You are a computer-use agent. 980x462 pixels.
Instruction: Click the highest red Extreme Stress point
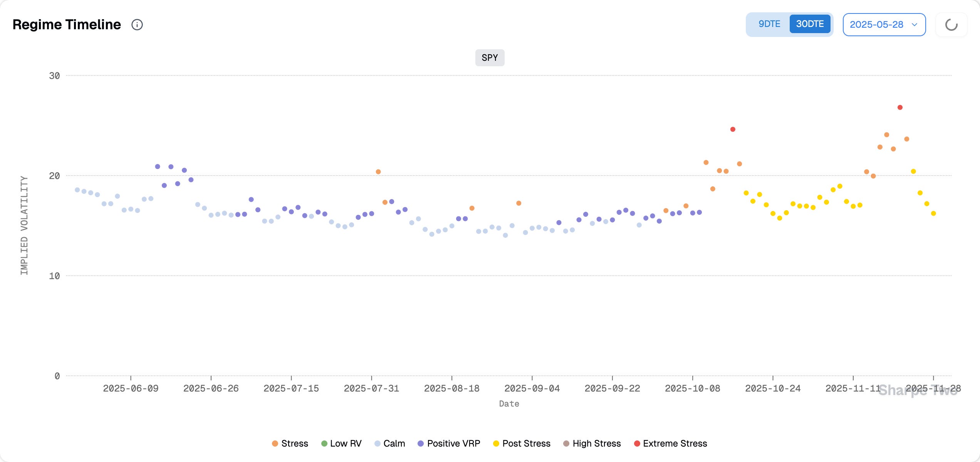point(900,107)
